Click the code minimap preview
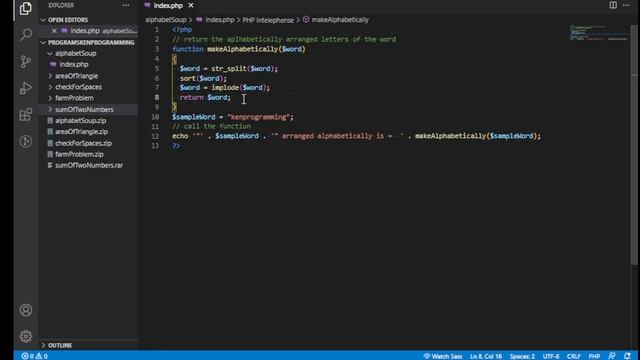This screenshot has width=640, height=360. (x=599, y=33)
